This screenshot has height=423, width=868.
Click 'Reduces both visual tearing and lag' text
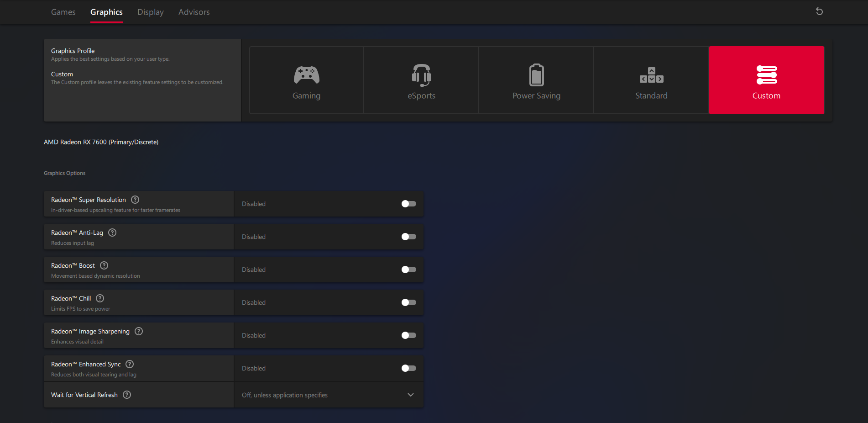(94, 375)
